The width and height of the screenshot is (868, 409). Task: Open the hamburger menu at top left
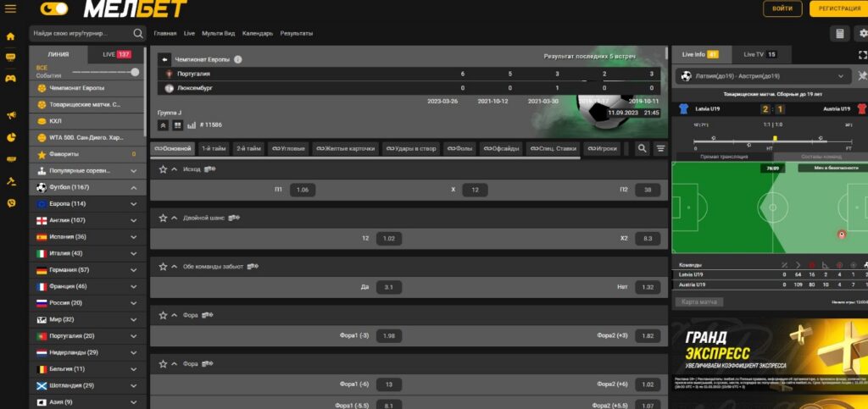pyautogui.click(x=10, y=8)
